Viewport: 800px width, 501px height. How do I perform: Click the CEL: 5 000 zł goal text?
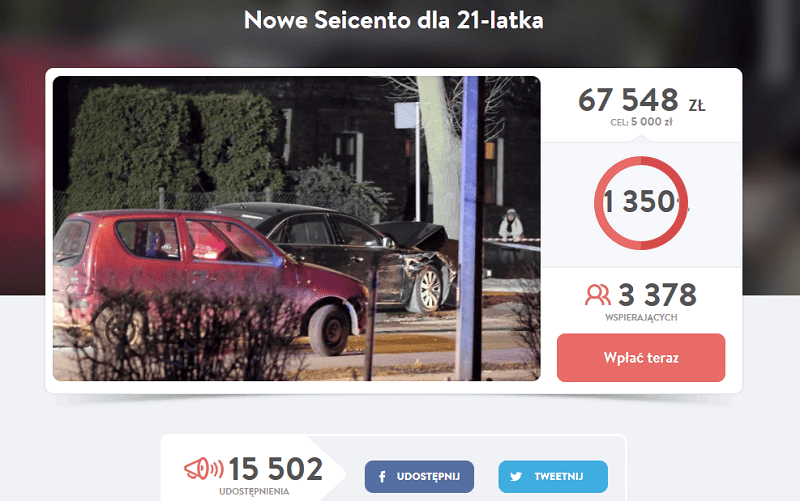pyautogui.click(x=641, y=122)
